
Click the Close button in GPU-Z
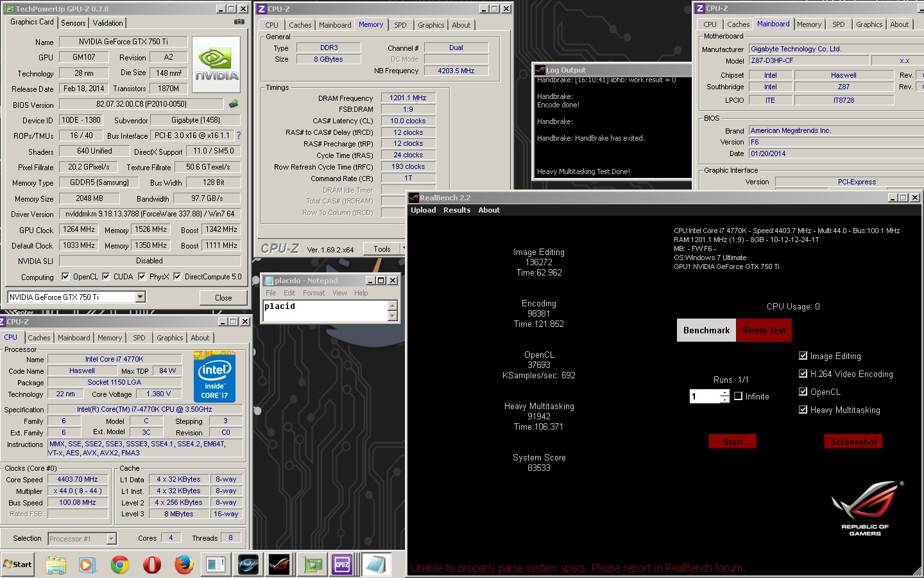223,297
